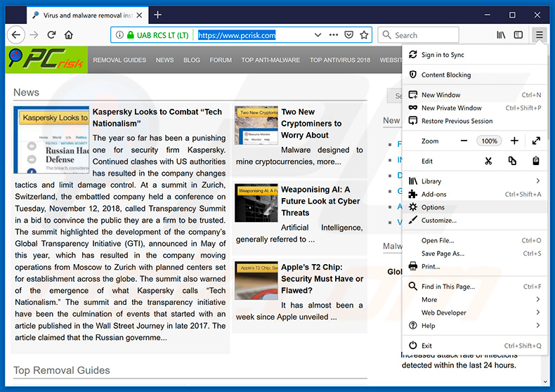Select Find in This Page...

474,287
